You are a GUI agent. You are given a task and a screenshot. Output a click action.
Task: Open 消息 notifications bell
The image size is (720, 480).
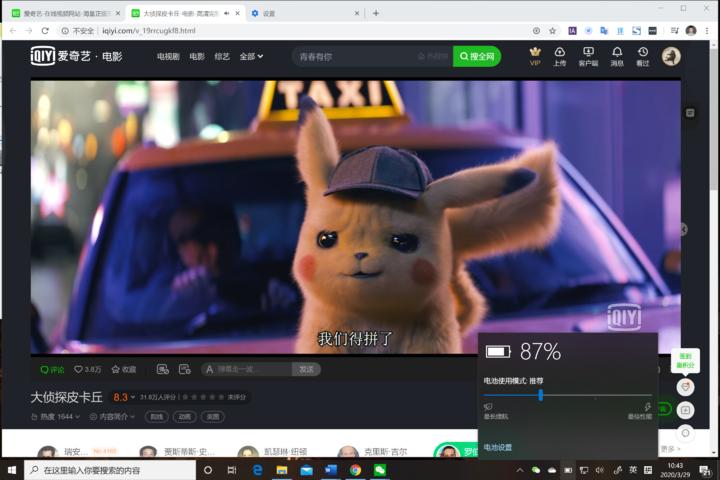click(617, 56)
